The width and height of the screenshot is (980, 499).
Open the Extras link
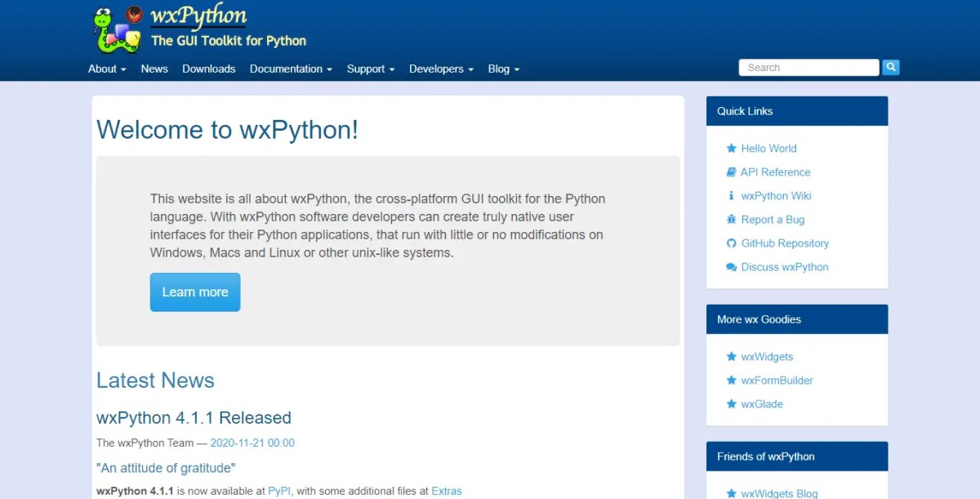pos(447,491)
